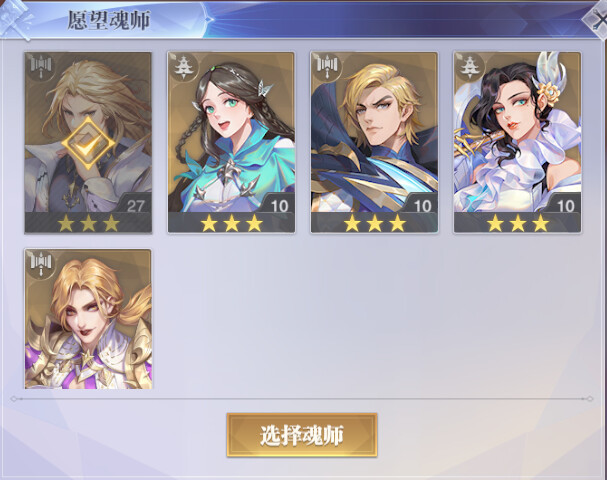Click the pagoda class icon on white-dress lady card
The width and height of the screenshot is (607, 480).
click(470, 67)
